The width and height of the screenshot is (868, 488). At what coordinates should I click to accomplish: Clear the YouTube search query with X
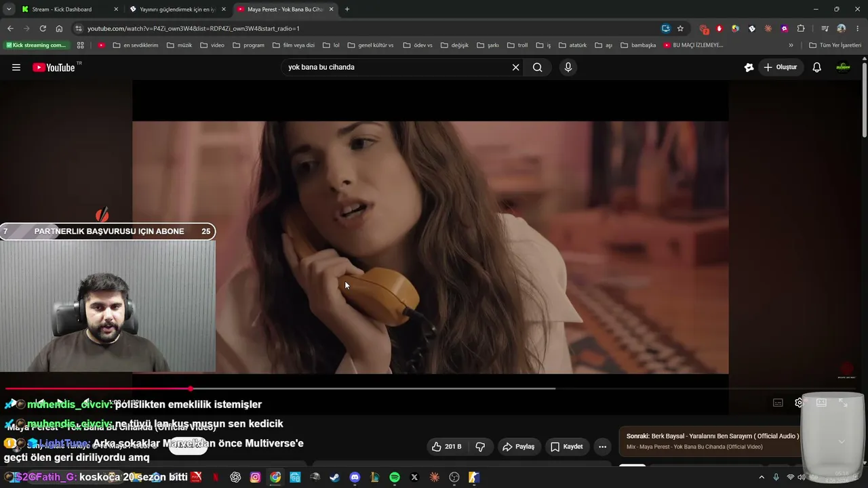pos(515,67)
